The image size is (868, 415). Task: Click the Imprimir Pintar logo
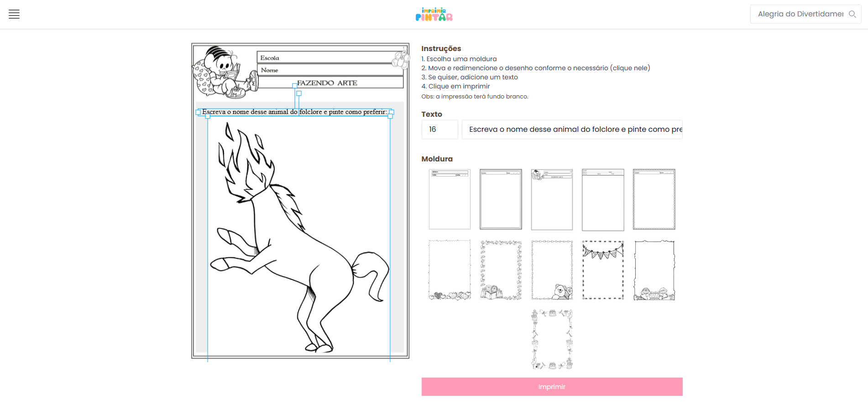pos(434,14)
